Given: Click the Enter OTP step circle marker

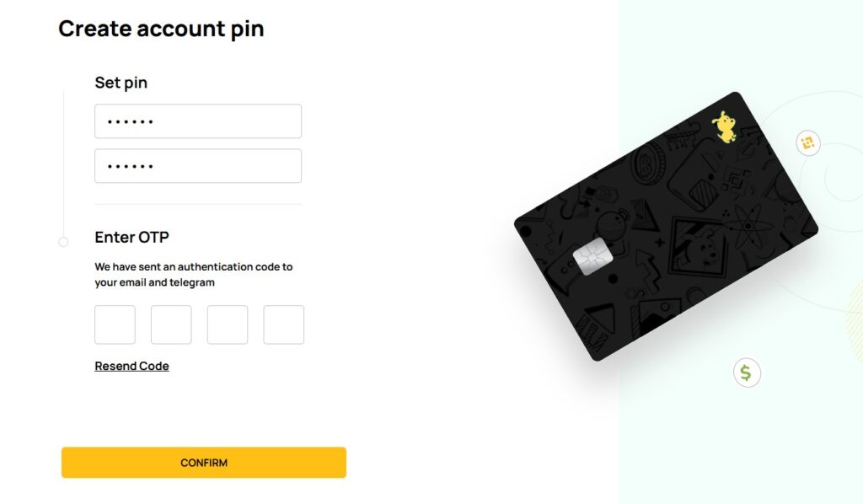Looking at the screenshot, I should tap(63, 242).
